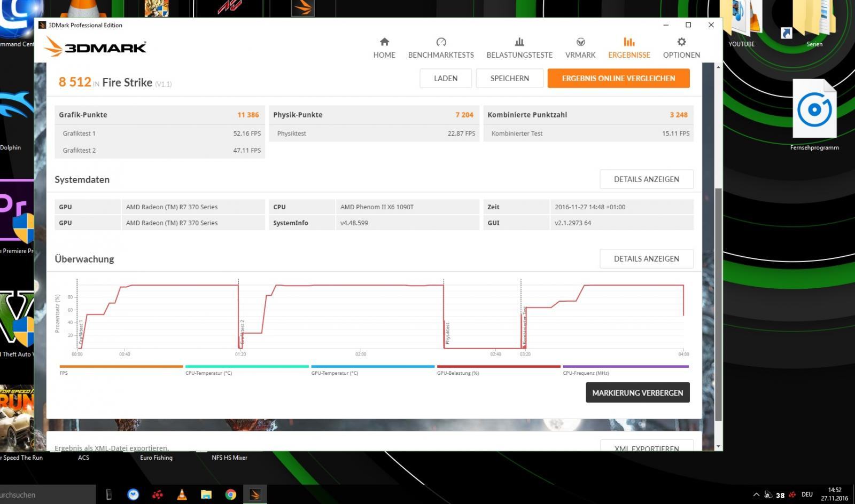The image size is (855, 504).
Task: Click the GUI version v2.1.2973 64
Action: tap(573, 223)
